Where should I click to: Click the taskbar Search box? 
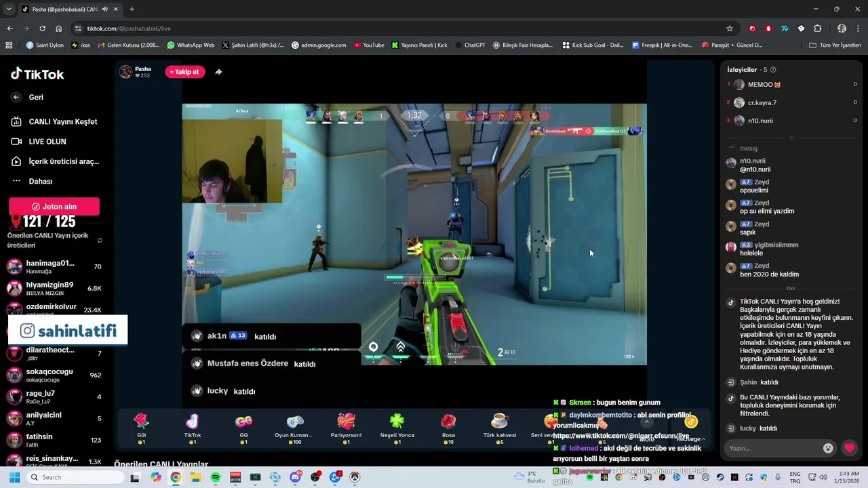point(75,477)
